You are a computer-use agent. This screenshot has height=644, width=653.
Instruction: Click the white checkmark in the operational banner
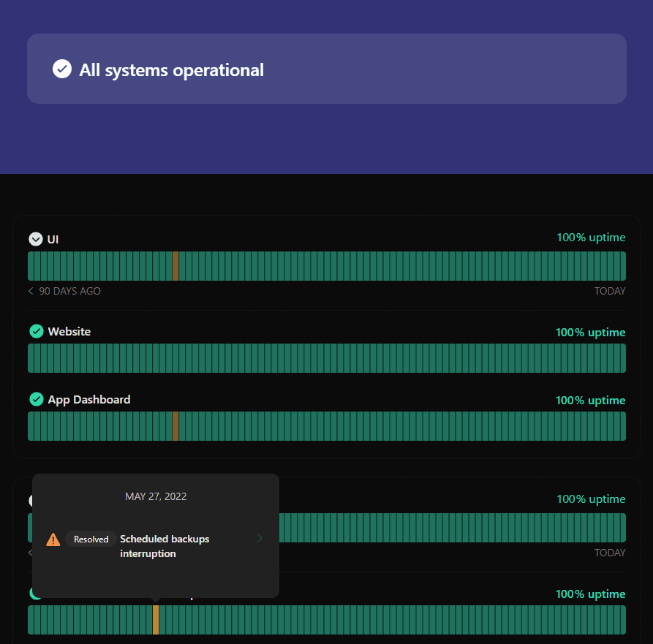[x=62, y=69]
